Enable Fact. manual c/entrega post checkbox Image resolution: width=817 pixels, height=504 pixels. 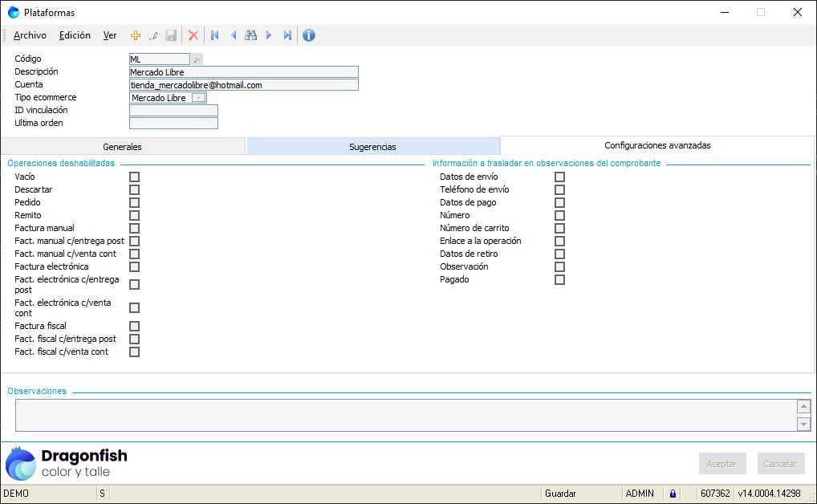point(135,241)
